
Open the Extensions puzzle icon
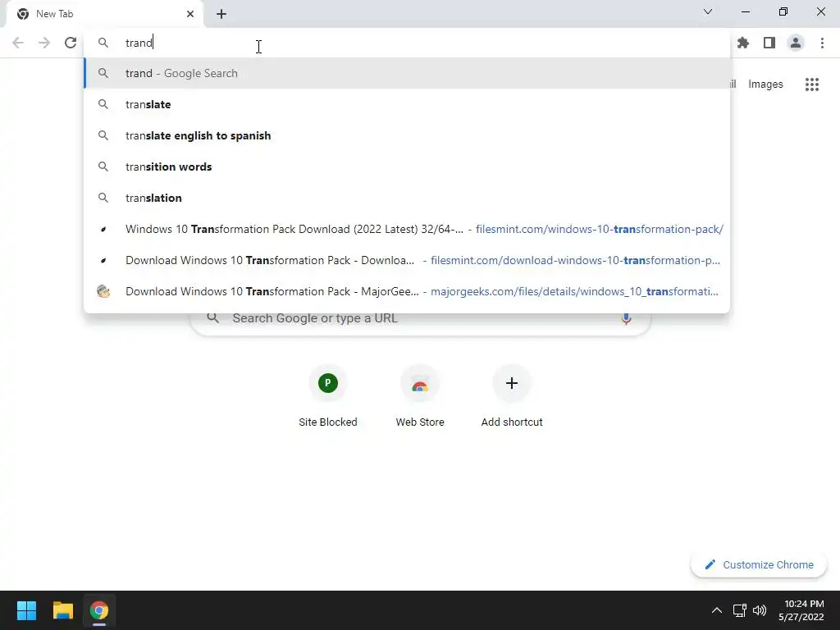tap(743, 43)
